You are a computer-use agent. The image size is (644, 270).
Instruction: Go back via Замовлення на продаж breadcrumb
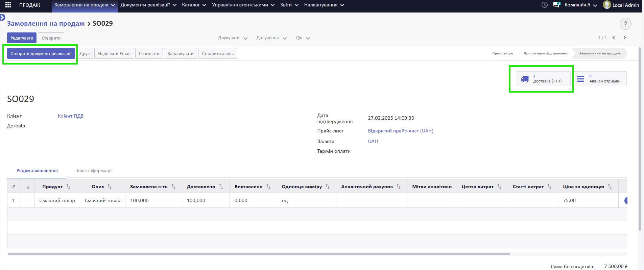pyautogui.click(x=46, y=23)
